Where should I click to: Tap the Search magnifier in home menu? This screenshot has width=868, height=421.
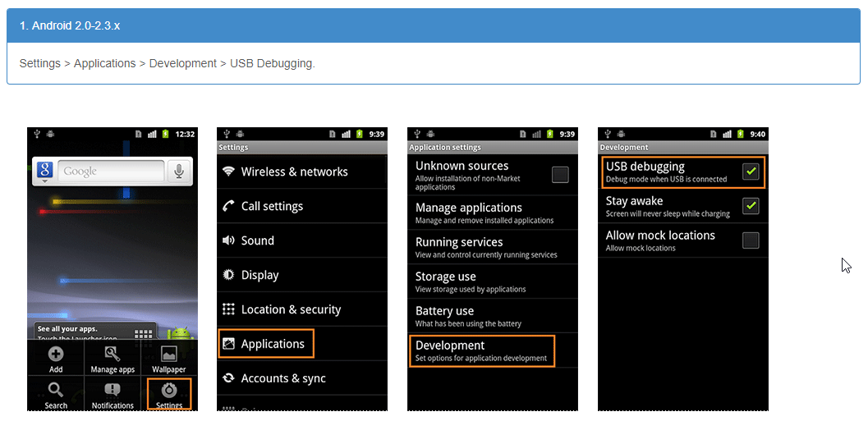pyautogui.click(x=56, y=391)
